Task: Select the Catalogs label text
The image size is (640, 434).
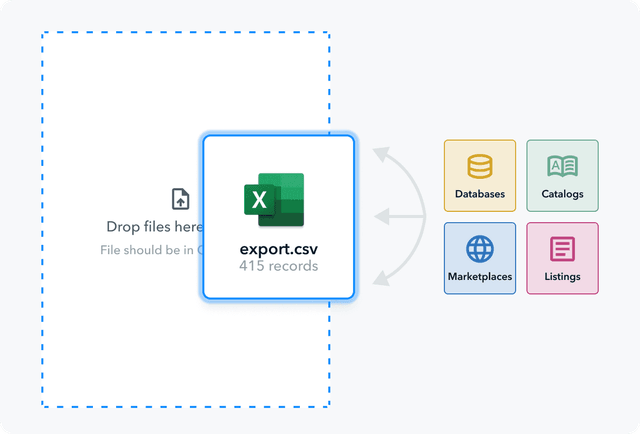Action: pyautogui.click(x=562, y=194)
